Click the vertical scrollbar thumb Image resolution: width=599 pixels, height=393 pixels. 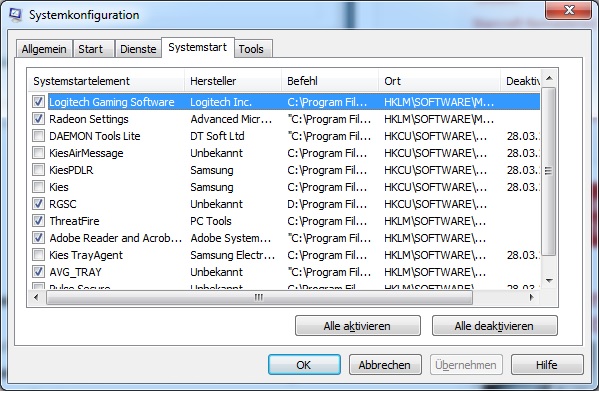click(x=549, y=171)
